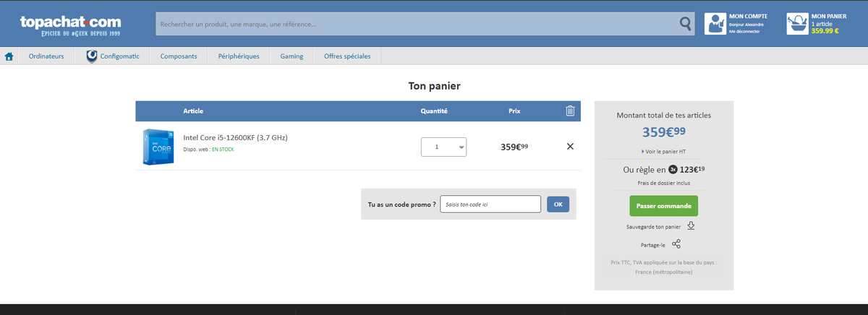
Task: Open the Gaming menu
Action: tap(292, 56)
